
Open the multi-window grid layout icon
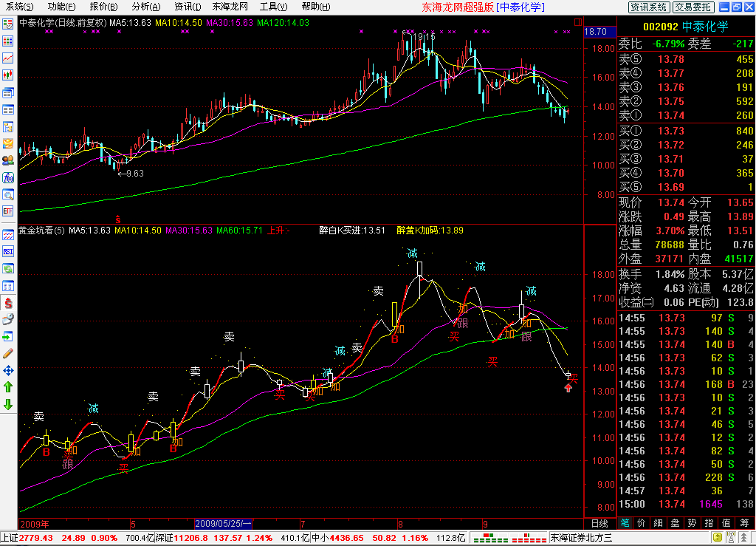[7, 285]
